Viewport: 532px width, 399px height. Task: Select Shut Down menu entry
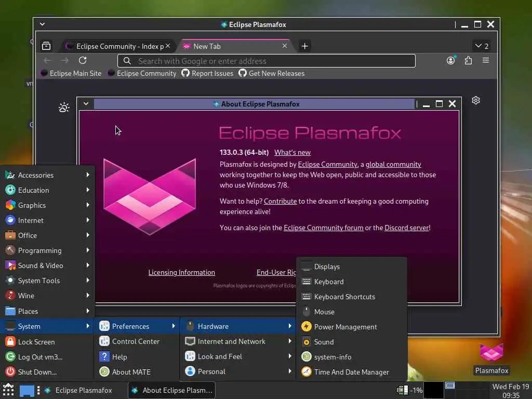pos(47,372)
